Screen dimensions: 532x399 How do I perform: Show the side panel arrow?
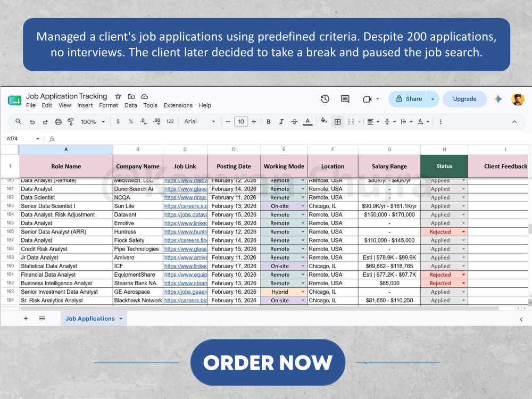pyautogui.click(x=521, y=319)
